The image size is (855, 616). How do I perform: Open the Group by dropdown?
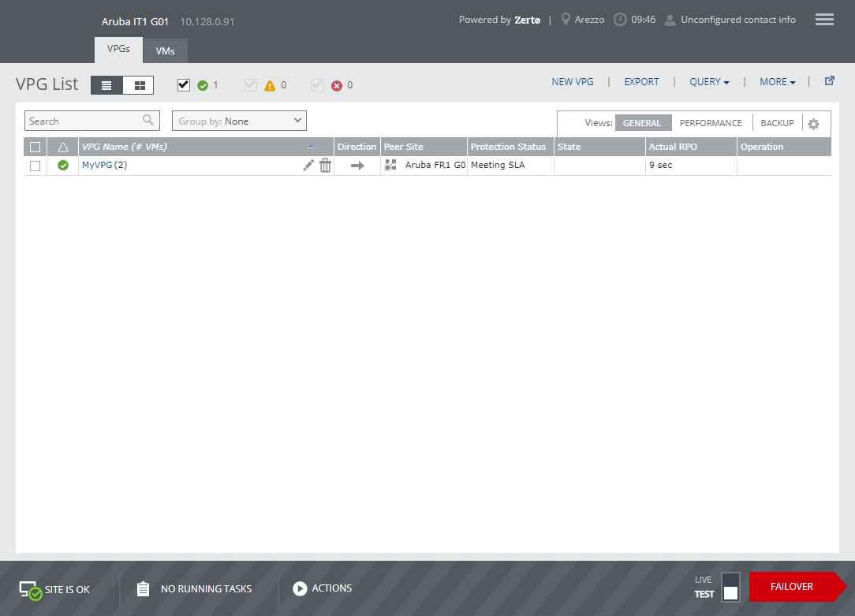pos(239,121)
